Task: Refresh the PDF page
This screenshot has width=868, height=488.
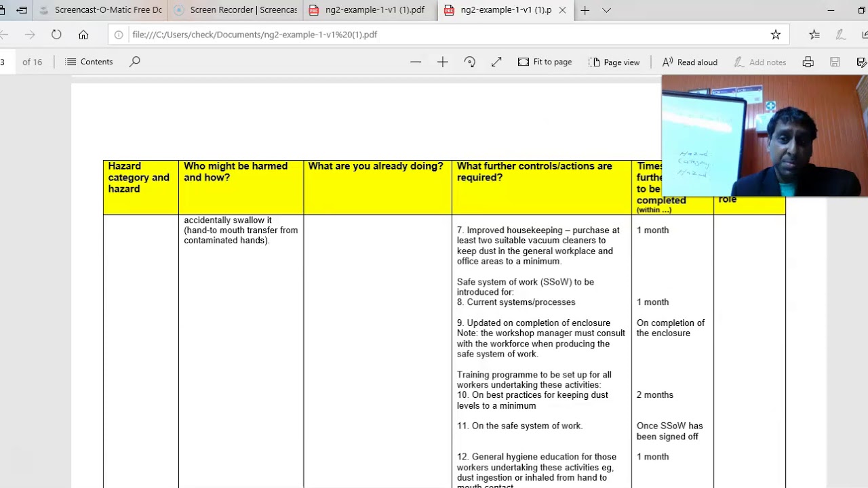Action: tap(56, 35)
